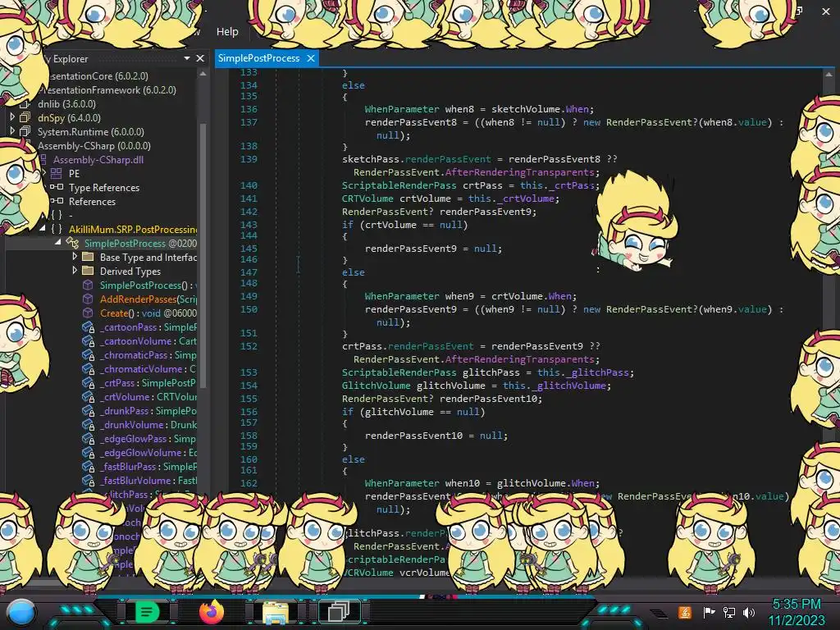Image resolution: width=840 pixels, height=630 pixels.
Task: Click CRTVolume type on line 141
Action: (x=367, y=199)
